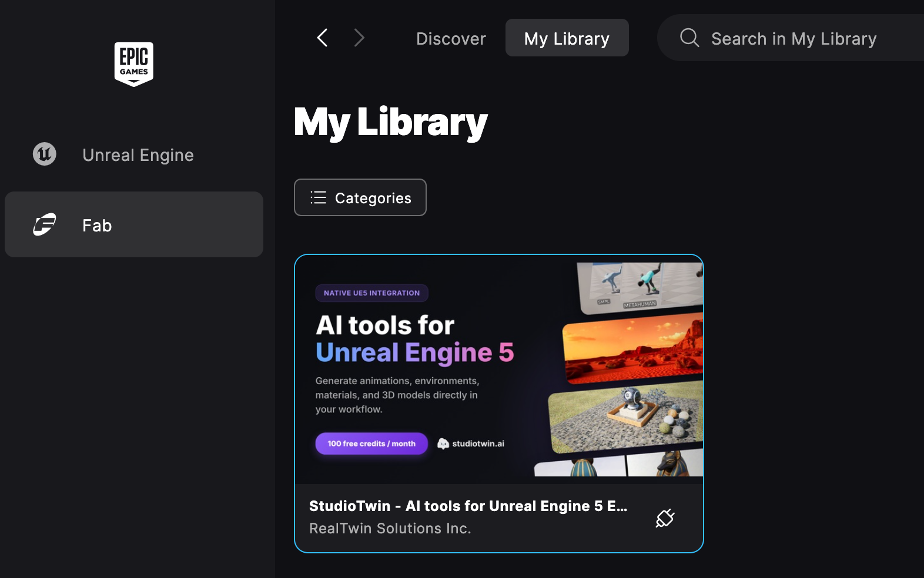This screenshot has width=924, height=578.
Task: Go forward with the right arrow
Action: point(359,38)
